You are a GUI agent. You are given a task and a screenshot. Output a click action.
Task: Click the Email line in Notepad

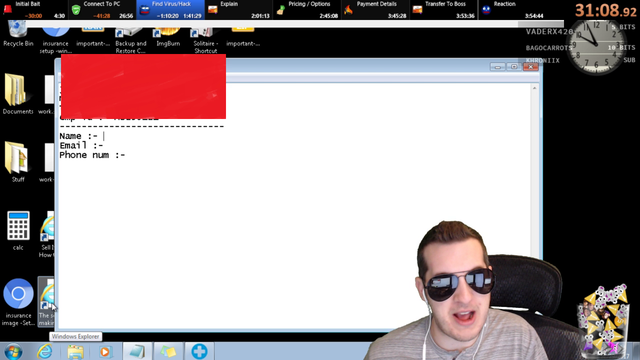(x=81, y=145)
